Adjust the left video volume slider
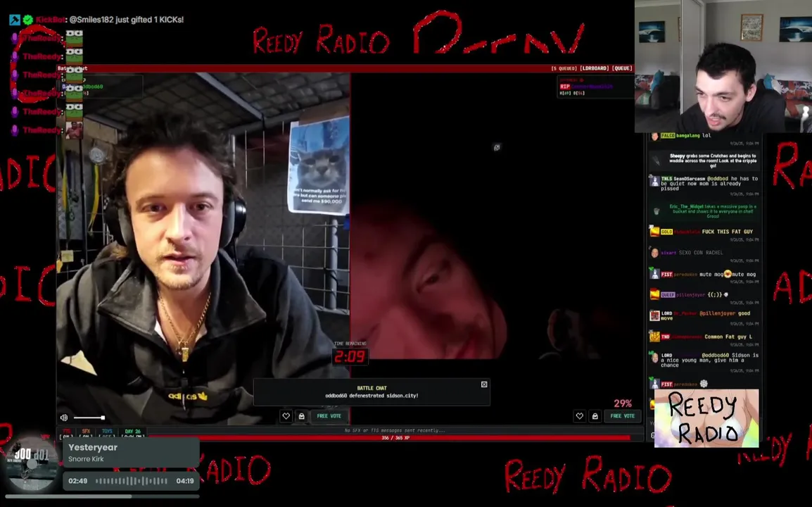The height and width of the screenshot is (507, 812). (x=89, y=418)
